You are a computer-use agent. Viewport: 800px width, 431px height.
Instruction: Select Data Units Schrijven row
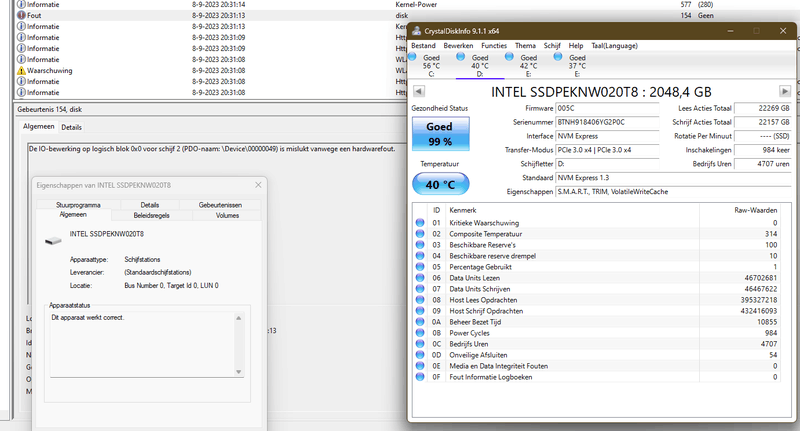pos(597,289)
